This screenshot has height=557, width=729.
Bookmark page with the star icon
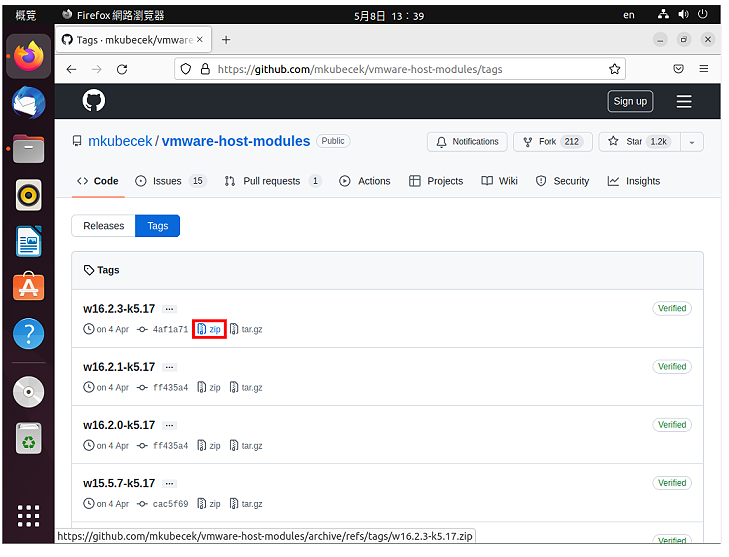pos(614,69)
